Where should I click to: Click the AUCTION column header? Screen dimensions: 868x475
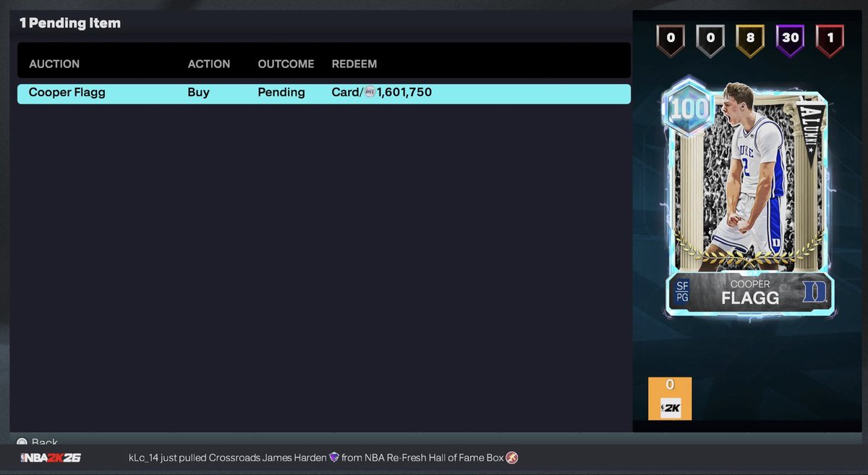(54, 64)
